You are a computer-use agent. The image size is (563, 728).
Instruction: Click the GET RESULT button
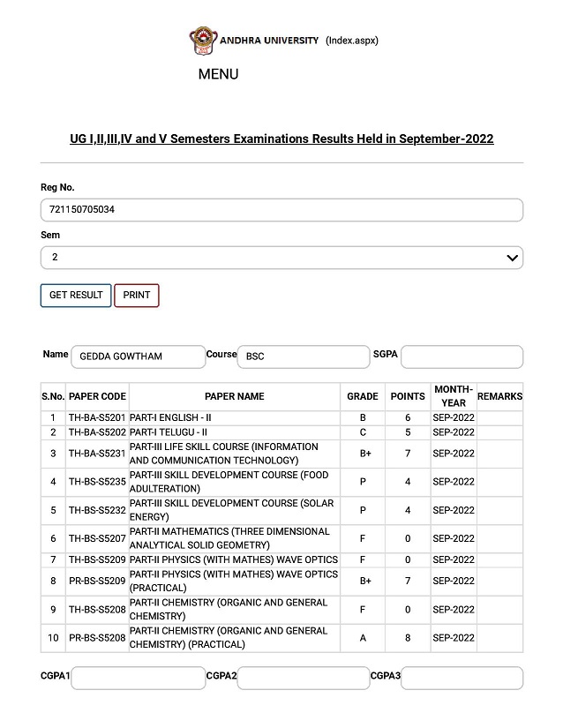click(76, 296)
